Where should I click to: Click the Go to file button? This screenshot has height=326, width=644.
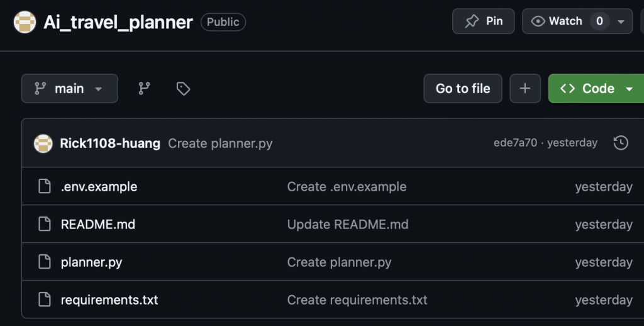[463, 89]
